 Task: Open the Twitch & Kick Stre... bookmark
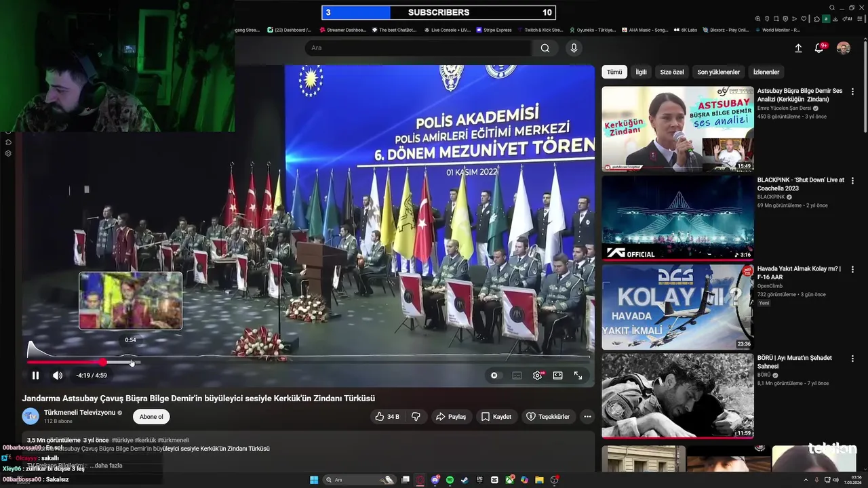tap(540, 30)
